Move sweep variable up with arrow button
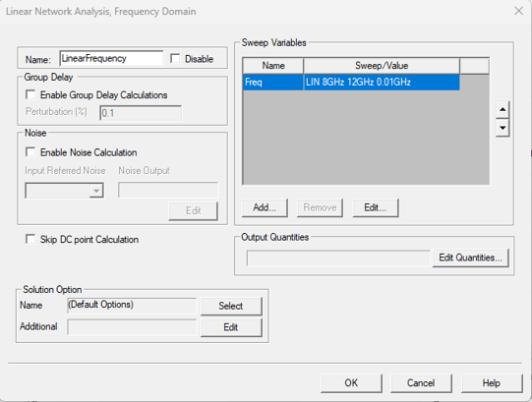 tap(502, 109)
